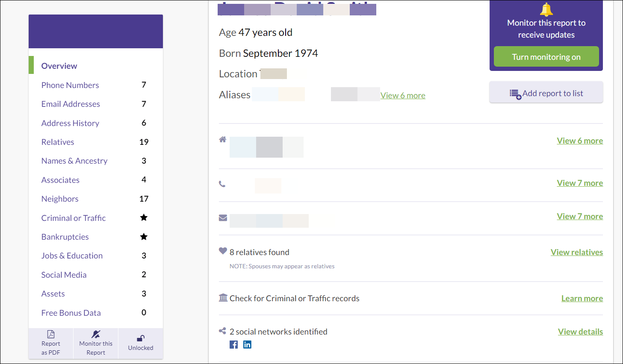This screenshot has width=623, height=364.
Task: Go to Neighbors section
Action: [60, 199]
